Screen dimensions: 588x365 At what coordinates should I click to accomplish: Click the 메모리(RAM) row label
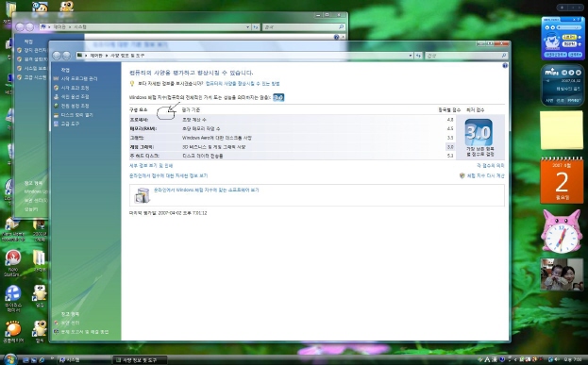143,128
